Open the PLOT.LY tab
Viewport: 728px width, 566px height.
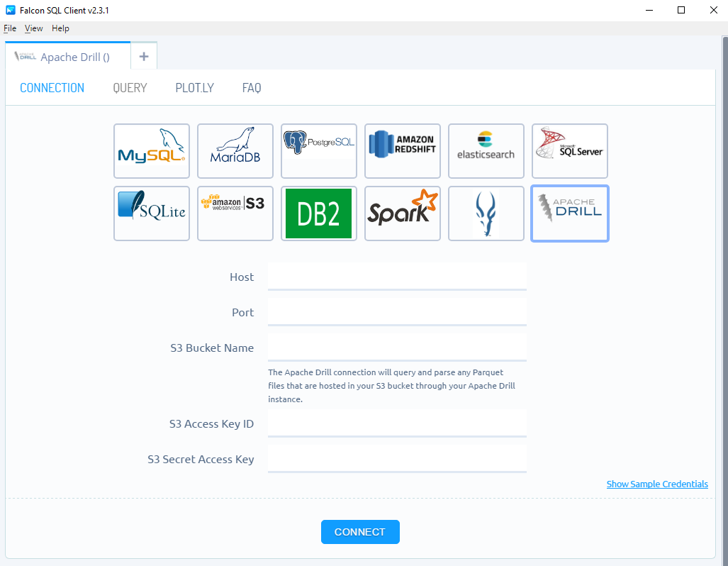click(194, 87)
